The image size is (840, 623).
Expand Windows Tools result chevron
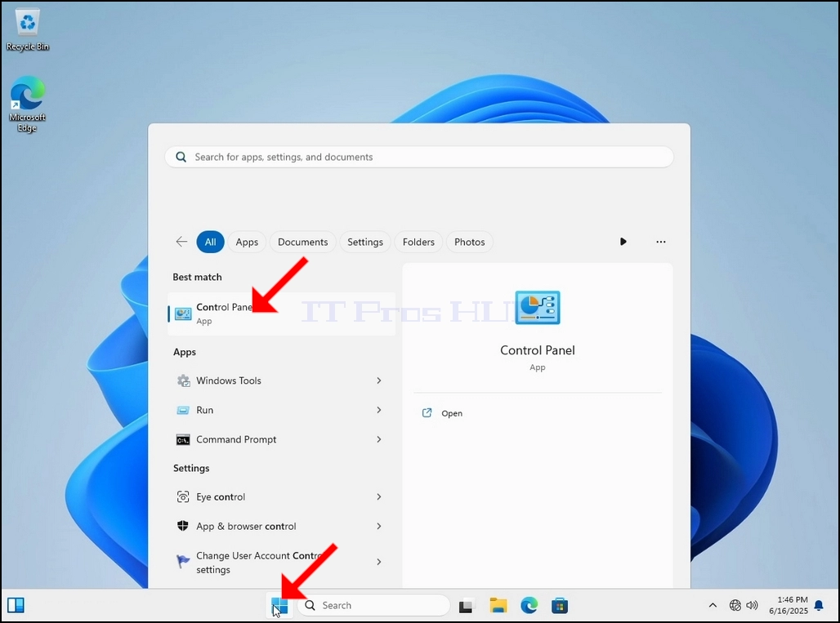coord(379,380)
